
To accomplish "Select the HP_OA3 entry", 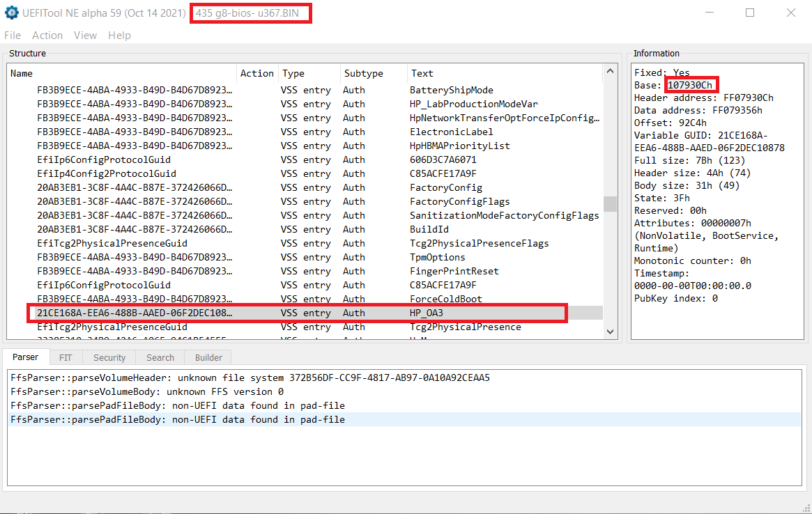I will pos(305,313).
